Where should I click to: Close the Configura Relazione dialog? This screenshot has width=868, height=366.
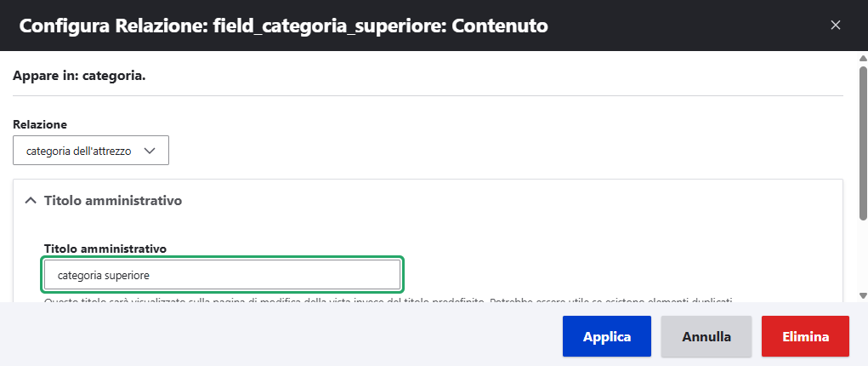click(836, 26)
